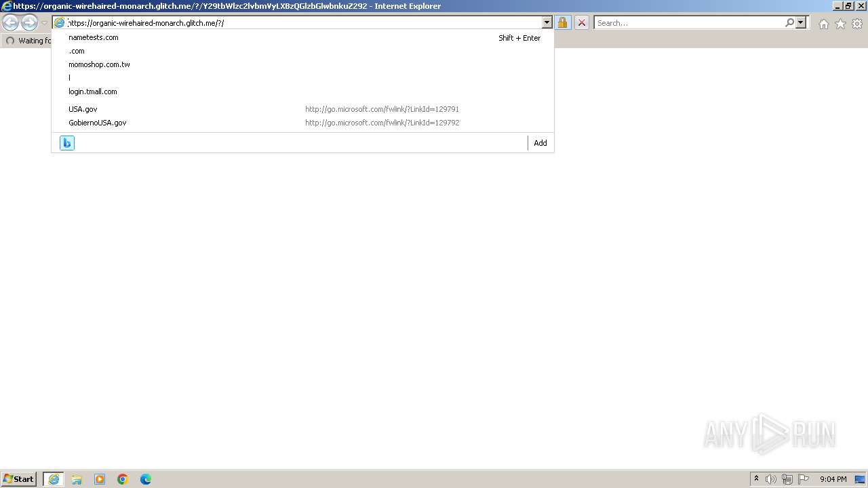Show hidden tray icons arrow
The width and height of the screenshot is (868, 488).
tap(756, 479)
